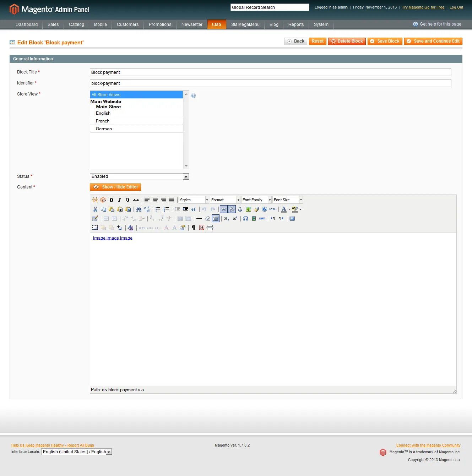Screen dimensions: 472x476
Task: Toggle Italic formatting
Action: point(120,200)
